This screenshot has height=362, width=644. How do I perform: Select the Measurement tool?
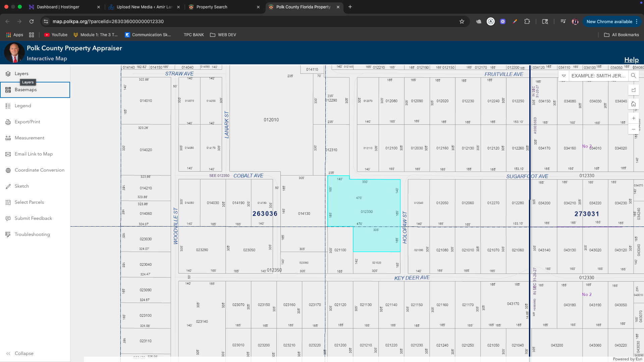[30, 138]
